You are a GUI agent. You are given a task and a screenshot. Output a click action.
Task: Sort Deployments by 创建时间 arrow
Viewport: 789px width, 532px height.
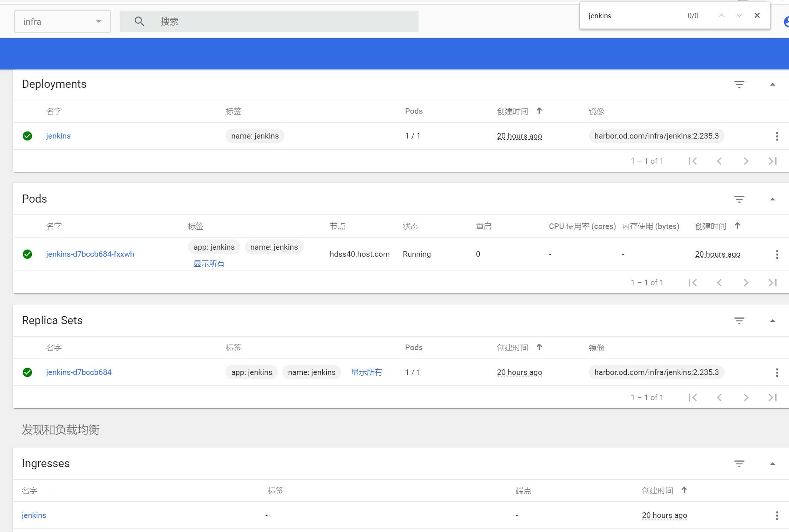tap(539, 111)
